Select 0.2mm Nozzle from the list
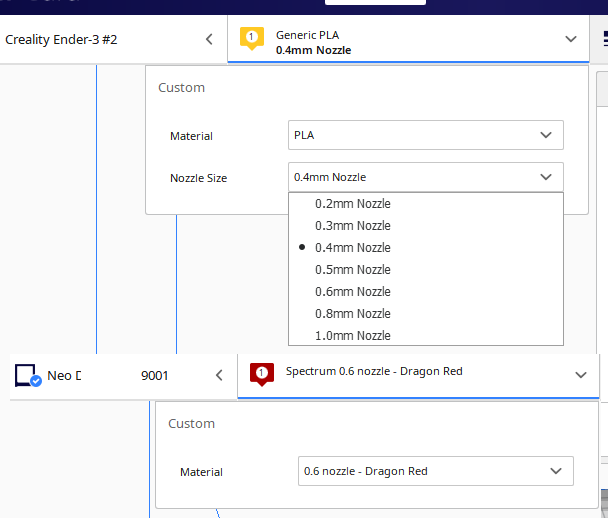 426,204
